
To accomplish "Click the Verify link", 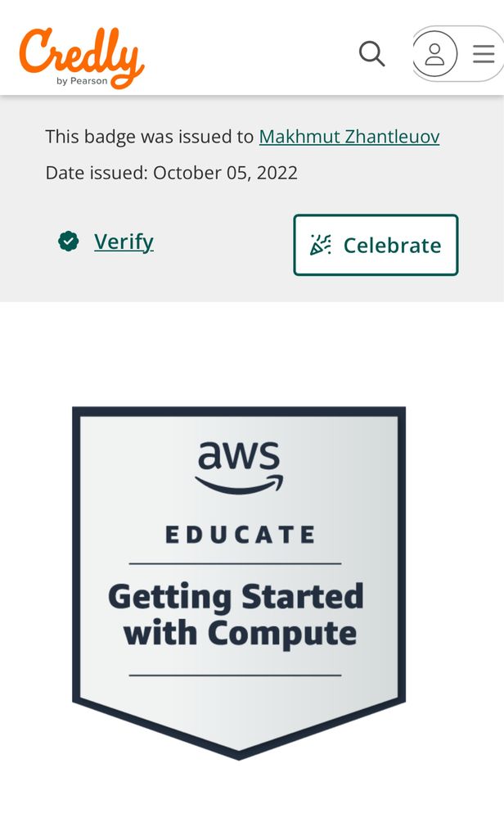I will tap(124, 242).
